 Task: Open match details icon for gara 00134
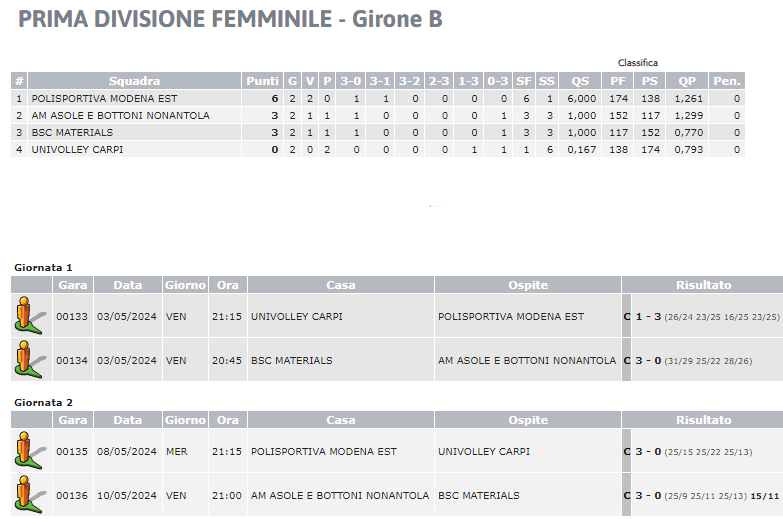[x=30, y=360]
